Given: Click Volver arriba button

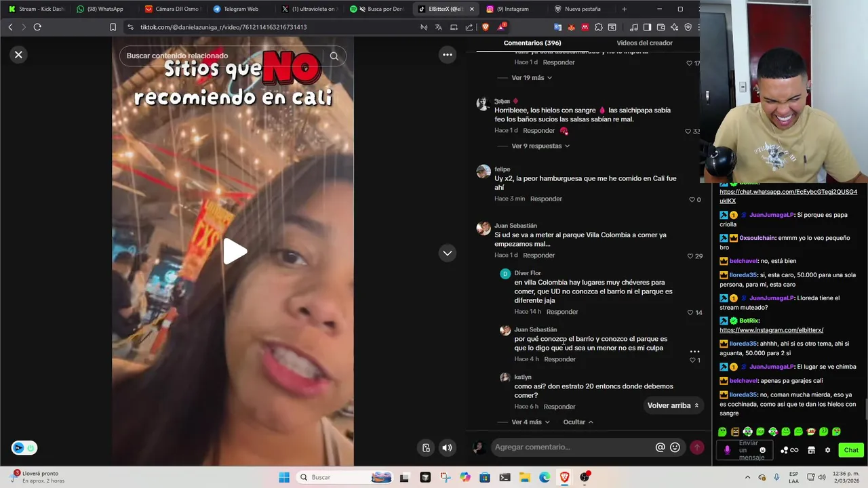Looking at the screenshot, I should click(673, 405).
